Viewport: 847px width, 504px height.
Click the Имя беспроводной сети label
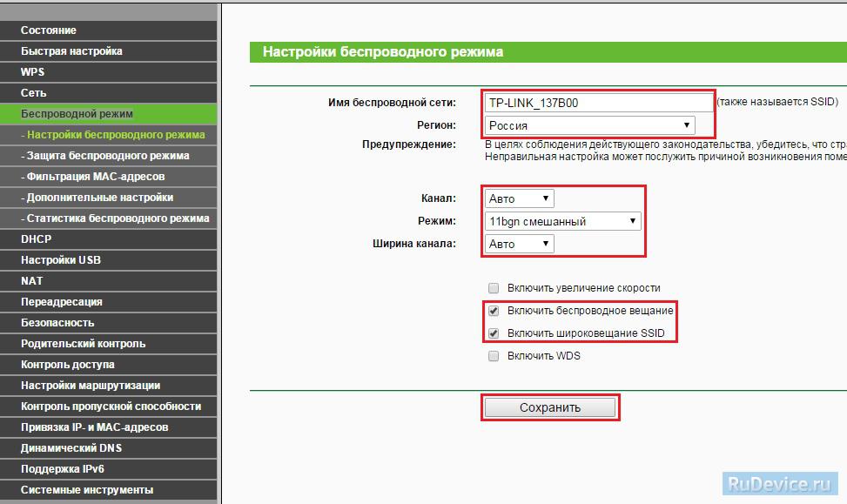(x=393, y=103)
